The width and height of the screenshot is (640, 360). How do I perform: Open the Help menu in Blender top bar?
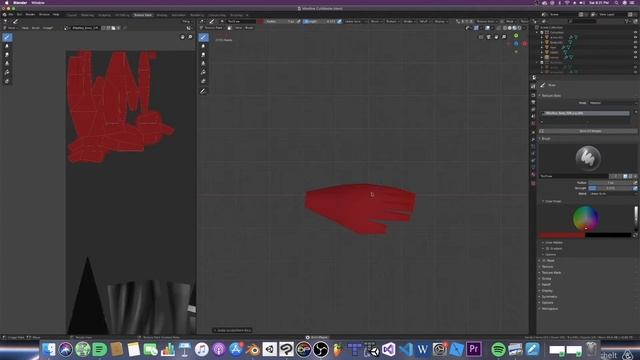(x=56, y=15)
